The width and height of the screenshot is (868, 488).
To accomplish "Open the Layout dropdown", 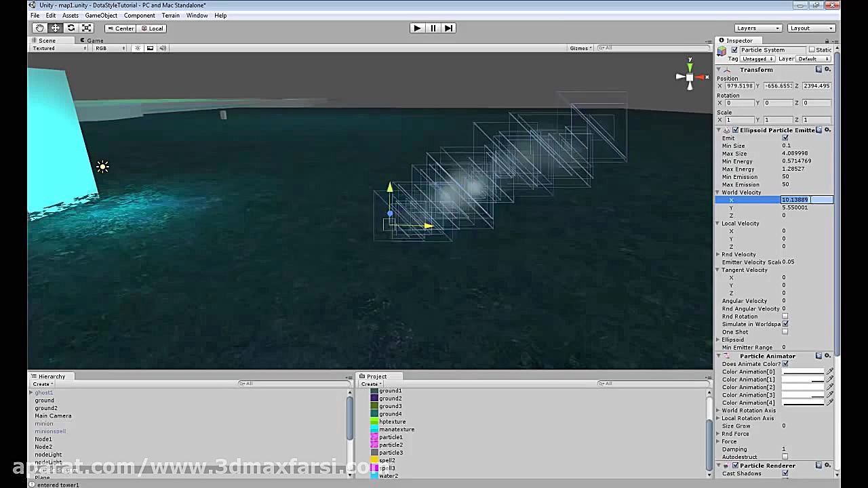I will tap(812, 28).
